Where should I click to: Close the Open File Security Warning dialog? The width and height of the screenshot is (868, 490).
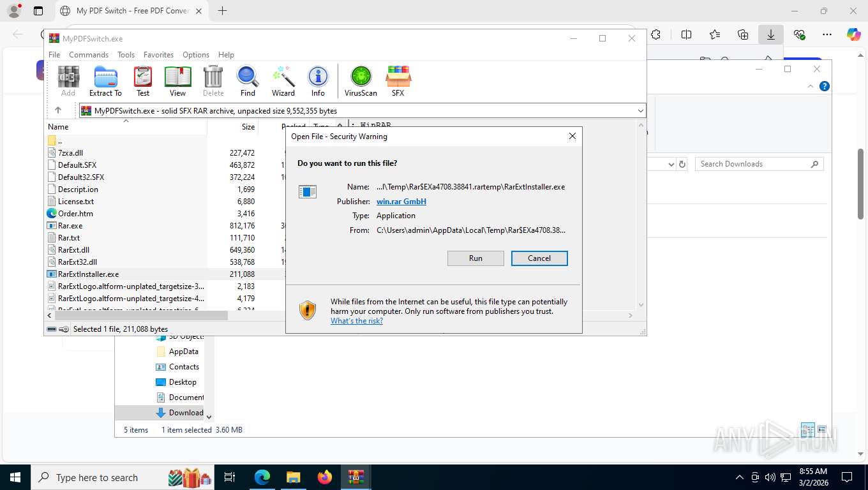coord(572,136)
